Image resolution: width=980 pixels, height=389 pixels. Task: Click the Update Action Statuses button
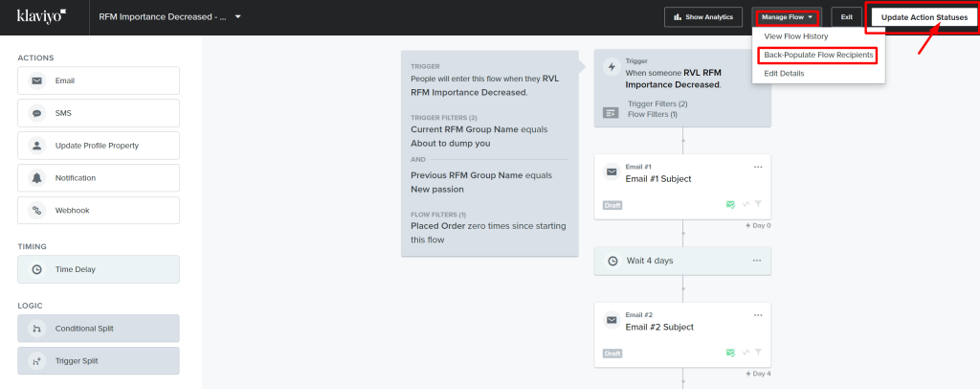924,17
